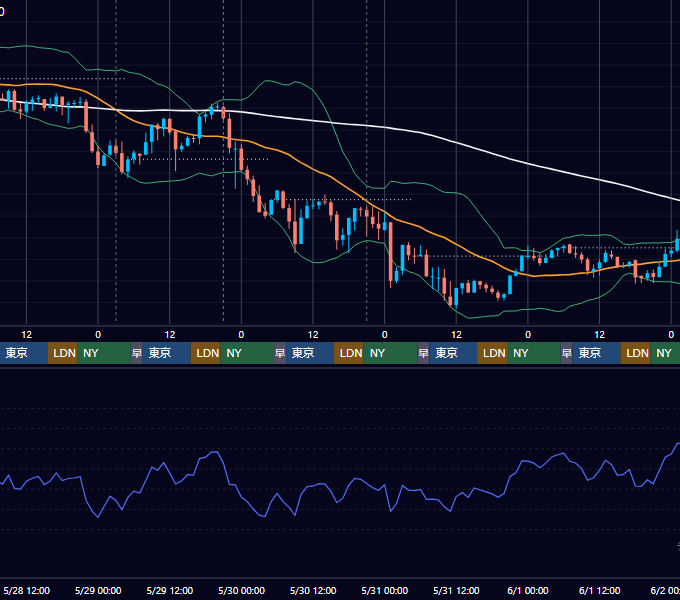Select the LDN session block on 5/29
Screen dimensions: 680x600
(206, 353)
